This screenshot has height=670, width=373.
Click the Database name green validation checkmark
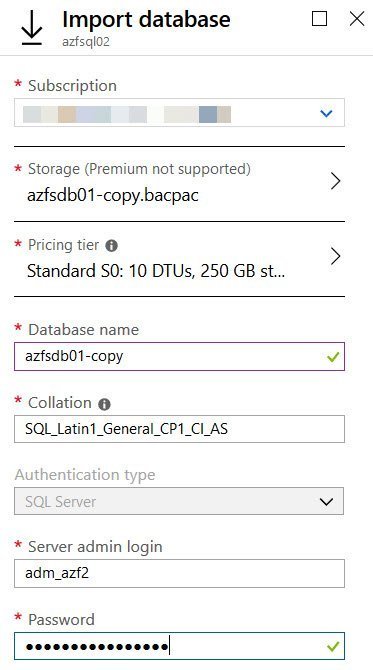pyautogui.click(x=332, y=356)
